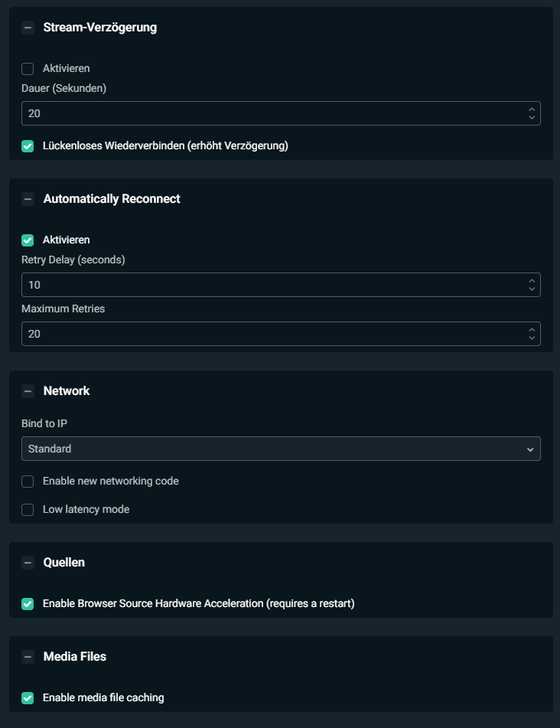Collapse the Automatically Reconnect section
The width and height of the screenshot is (560, 728).
28,199
